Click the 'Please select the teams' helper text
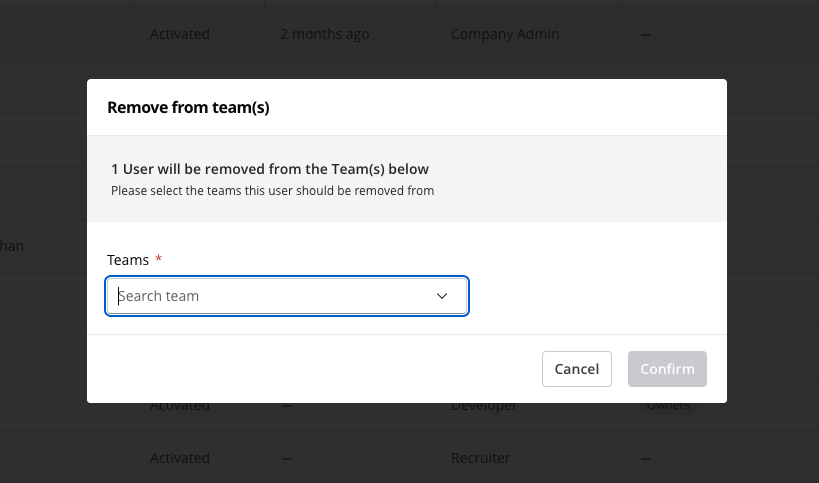This screenshot has height=483, width=819. (272, 190)
